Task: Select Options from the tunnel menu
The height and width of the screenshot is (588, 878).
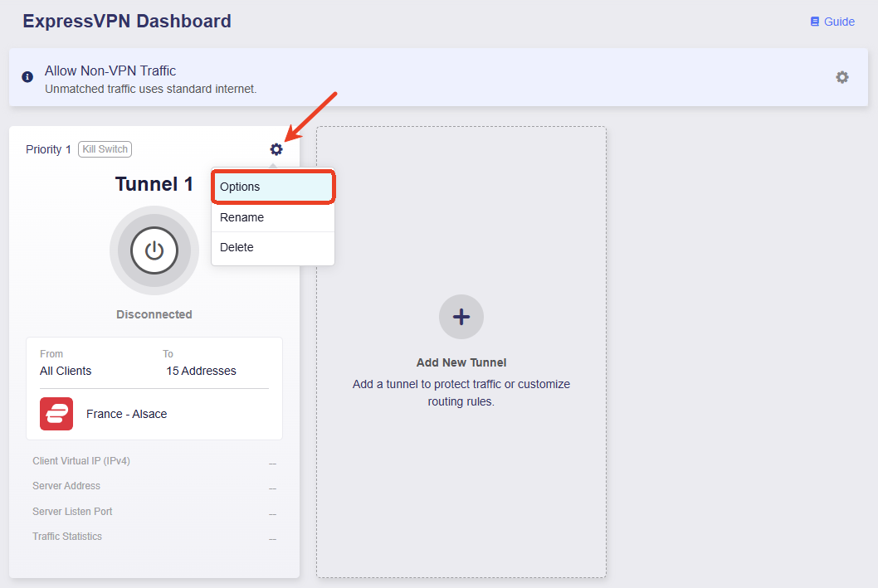Action: [x=273, y=187]
